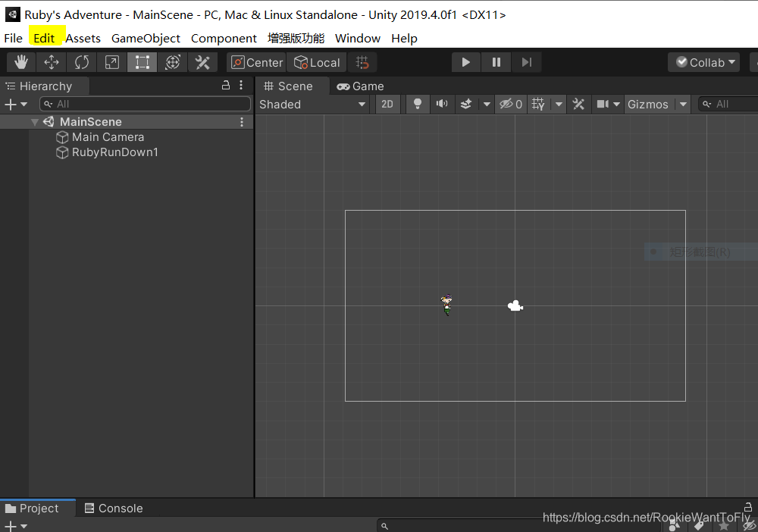Open the Gizmos dropdown arrow
The width and height of the screenshot is (758, 532).
[683, 105]
